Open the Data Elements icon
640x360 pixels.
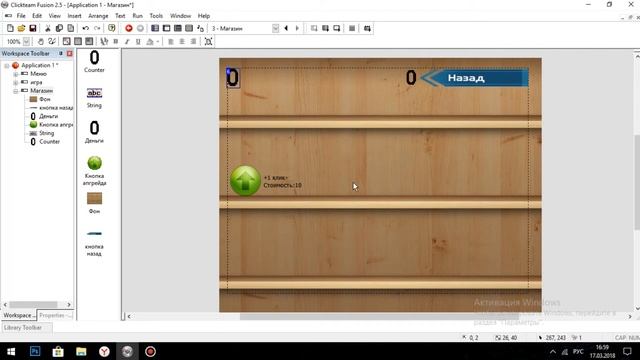(200, 28)
